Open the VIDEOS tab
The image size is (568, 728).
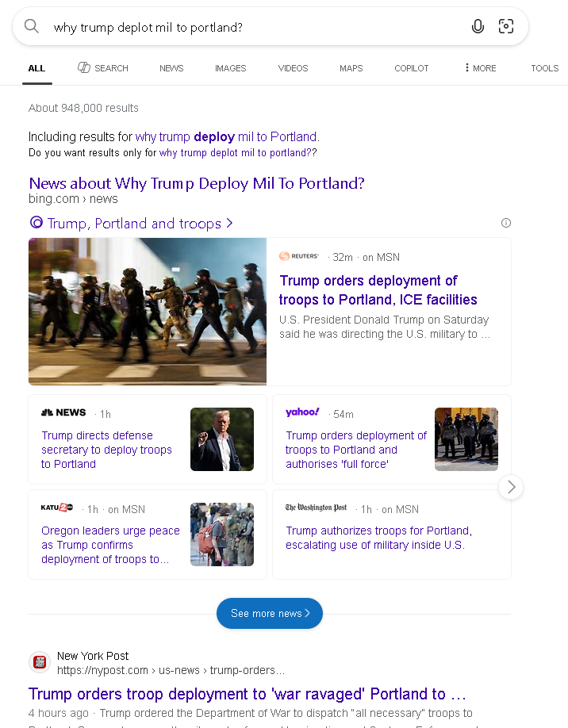tap(293, 68)
